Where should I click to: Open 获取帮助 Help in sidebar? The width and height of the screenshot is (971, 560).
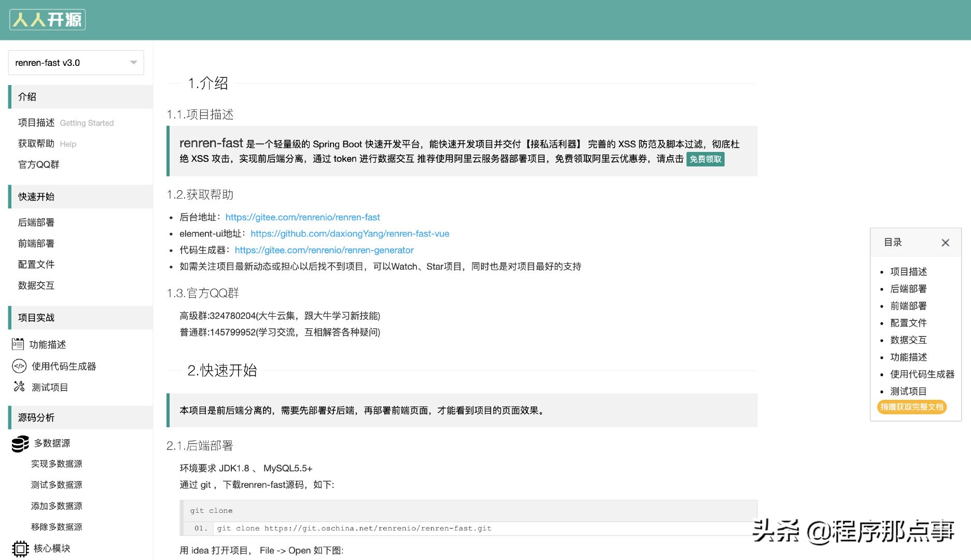pyautogui.click(x=47, y=144)
